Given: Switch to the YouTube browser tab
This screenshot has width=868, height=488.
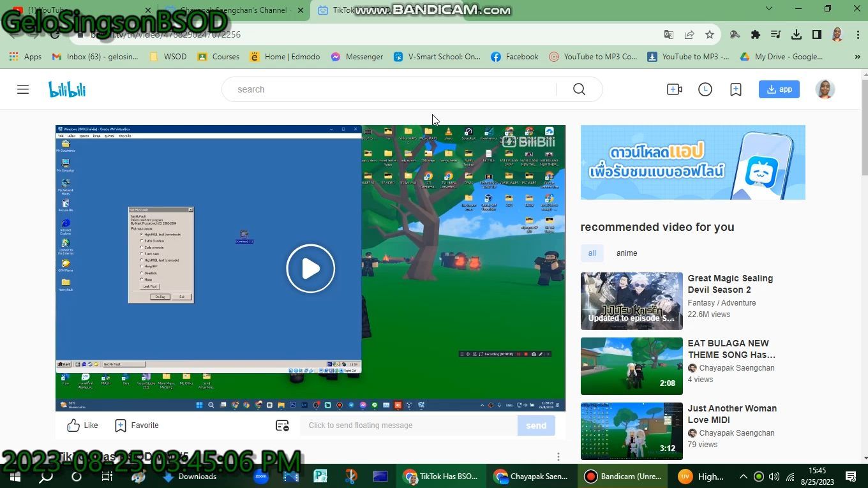Looking at the screenshot, I should (80, 10).
